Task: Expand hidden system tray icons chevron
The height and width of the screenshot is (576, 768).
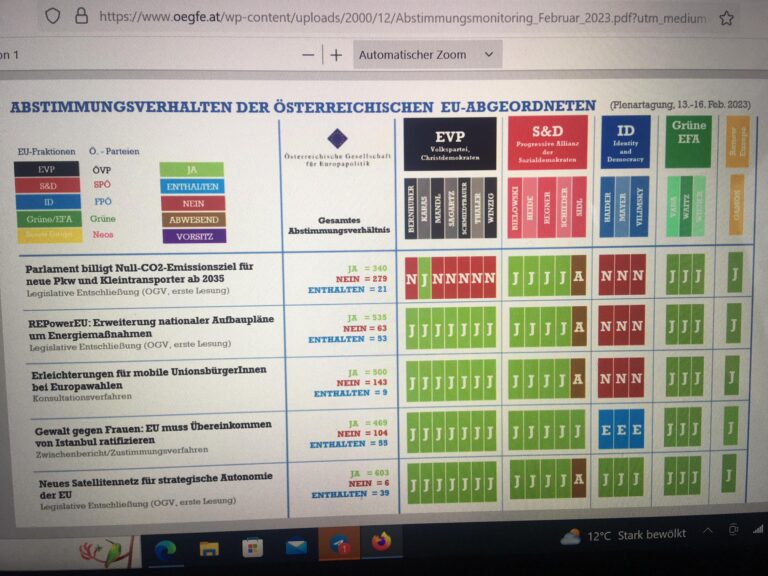Action: 708,532
